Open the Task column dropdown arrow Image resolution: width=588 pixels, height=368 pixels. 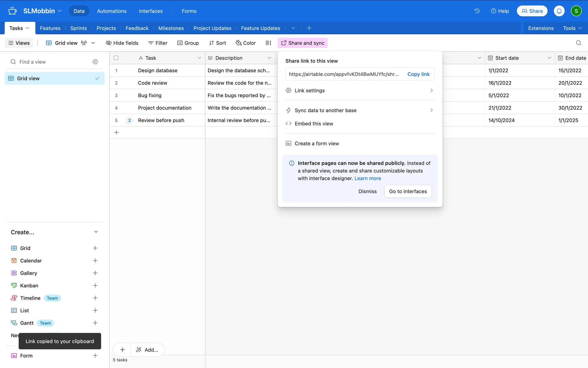[199, 58]
